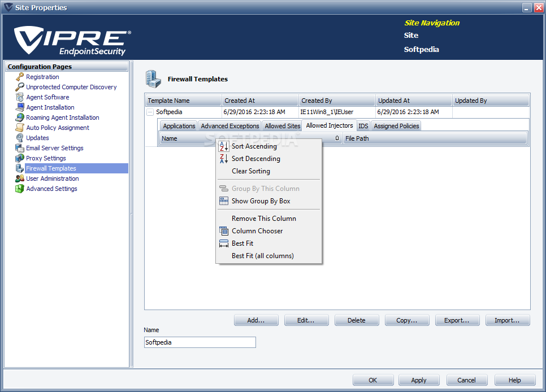Click the Auto Policy Assignment scroll icon

tap(20, 128)
